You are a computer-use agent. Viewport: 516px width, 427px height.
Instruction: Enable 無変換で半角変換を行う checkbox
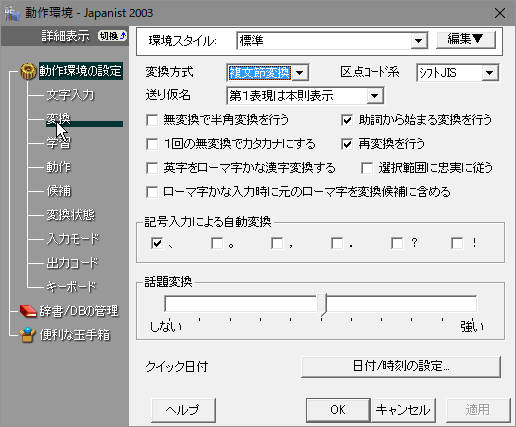pos(152,120)
